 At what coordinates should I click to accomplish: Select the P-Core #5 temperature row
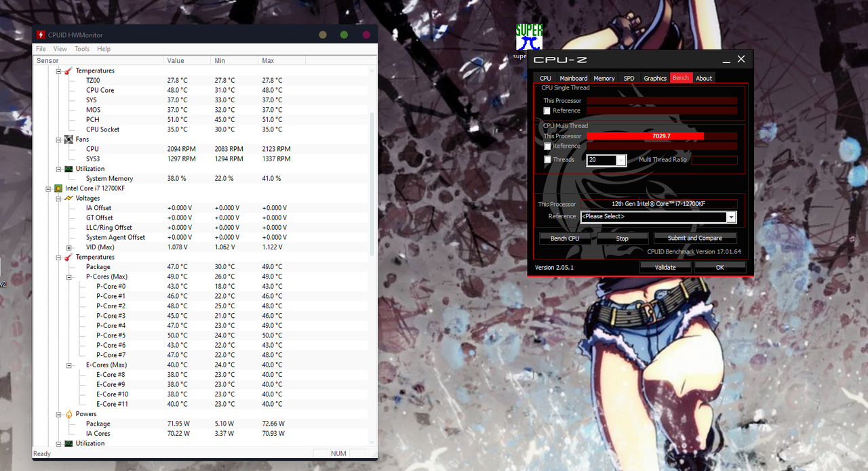point(201,335)
